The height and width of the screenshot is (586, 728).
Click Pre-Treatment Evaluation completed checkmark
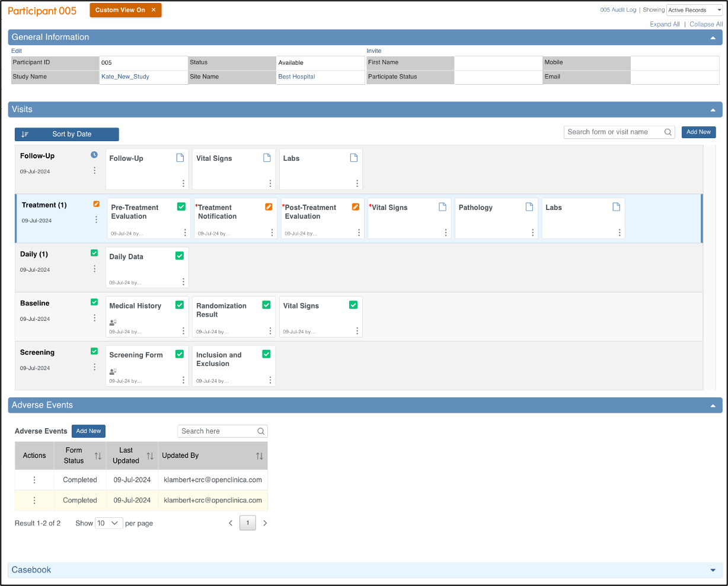(x=181, y=207)
